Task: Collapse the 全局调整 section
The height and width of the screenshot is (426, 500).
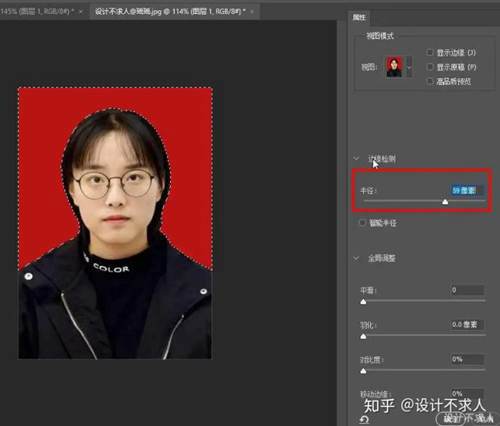Action: click(356, 258)
